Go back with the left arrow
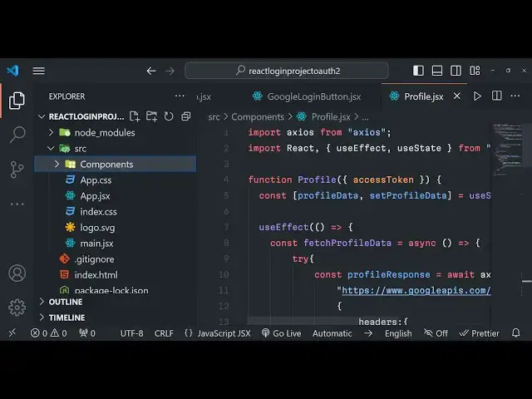 (151, 71)
